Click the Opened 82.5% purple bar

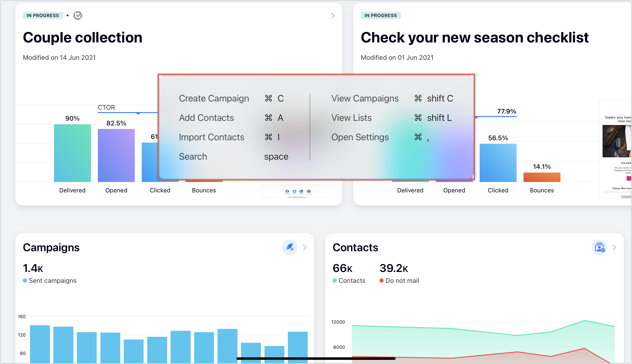tap(116, 155)
